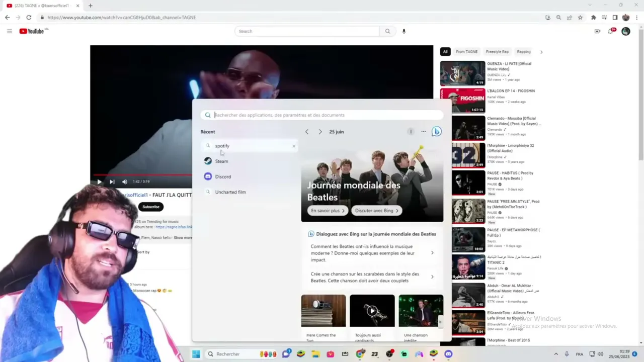Viewport: 644px width, 362px height.
Task: Bookmark this page with the star icon
Action: [x=580, y=18]
